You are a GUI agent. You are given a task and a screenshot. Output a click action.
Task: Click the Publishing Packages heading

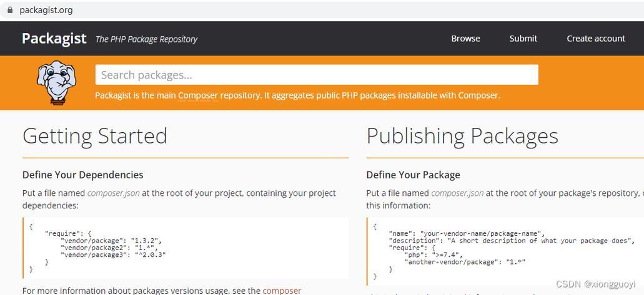pos(462,136)
